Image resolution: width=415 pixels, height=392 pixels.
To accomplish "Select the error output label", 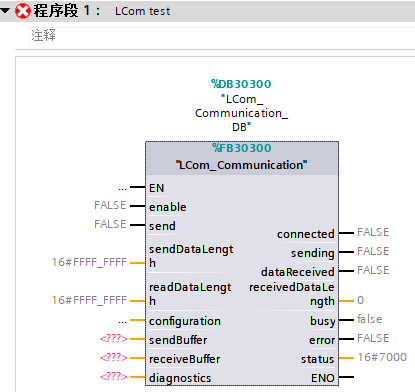I will [x=322, y=340].
